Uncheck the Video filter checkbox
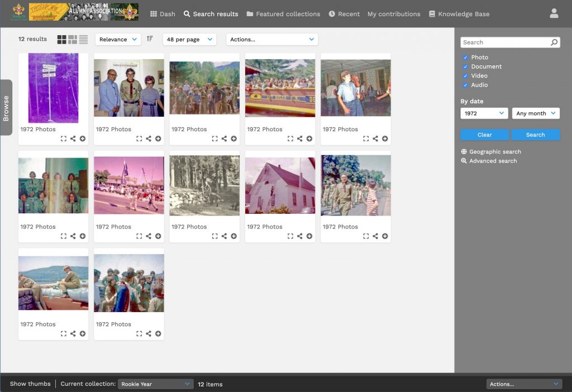The width and height of the screenshot is (572, 392). [465, 76]
